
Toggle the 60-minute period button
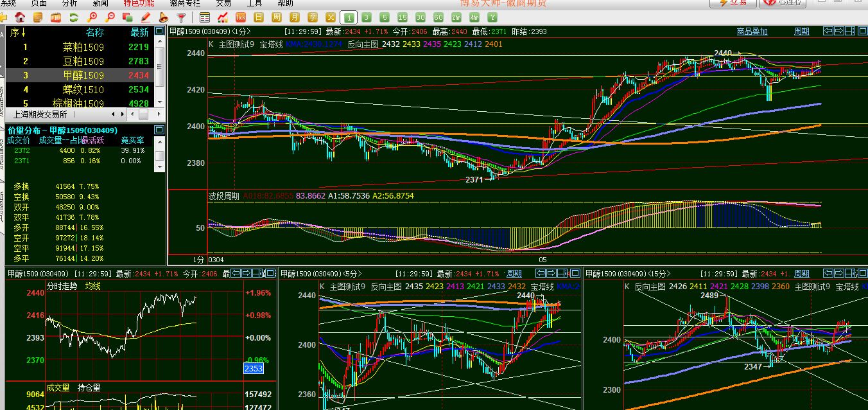pyautogui.click(x=438, y=17)
